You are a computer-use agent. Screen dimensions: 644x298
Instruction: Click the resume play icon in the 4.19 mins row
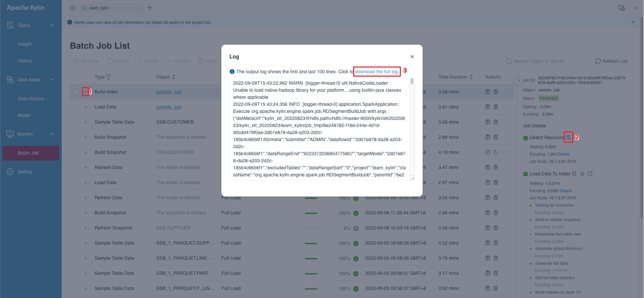[x=488, y=152]
